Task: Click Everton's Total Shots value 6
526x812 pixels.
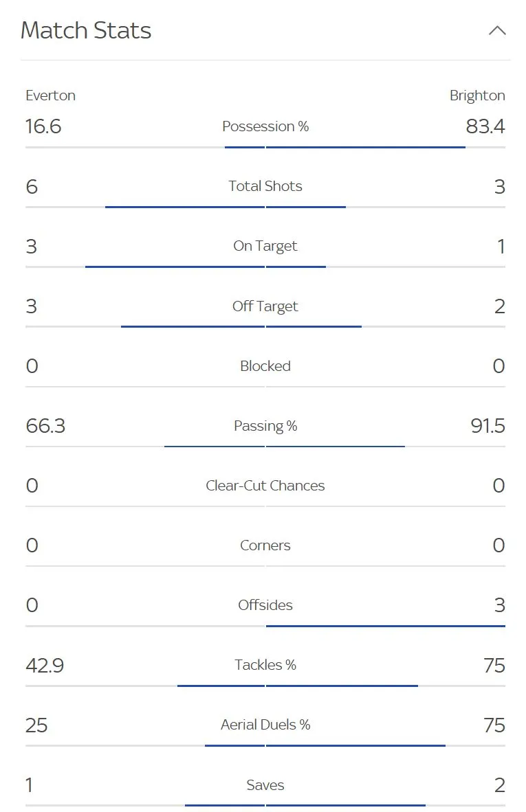Action: pos(30,186)
